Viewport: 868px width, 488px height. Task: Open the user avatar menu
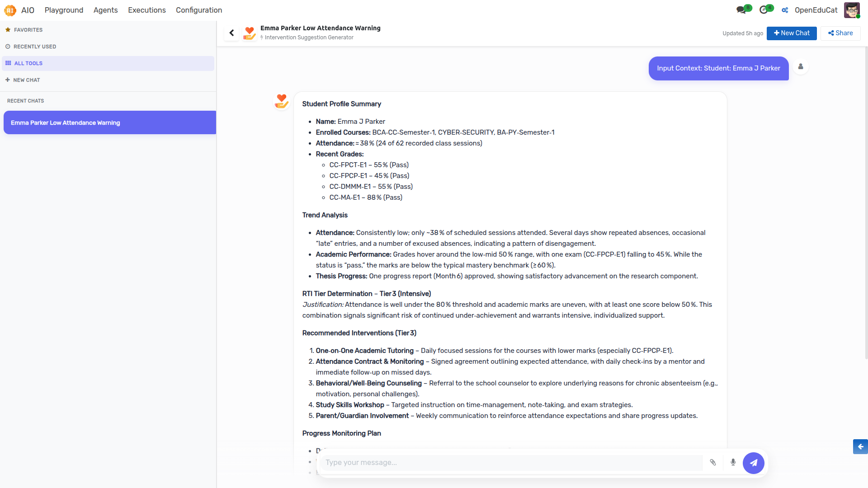pyautogui.click(x=852, y=10)
